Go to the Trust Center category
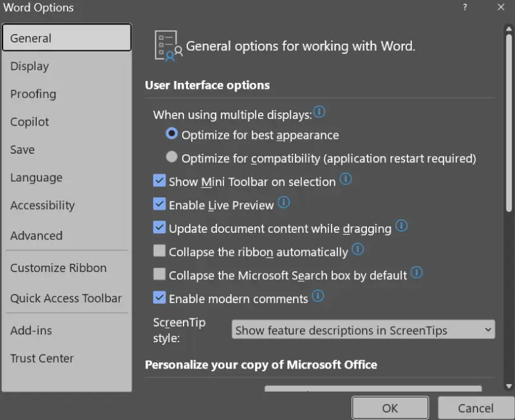Image resolution: width=515 pixels, height=420 pixels. point(42,358)
